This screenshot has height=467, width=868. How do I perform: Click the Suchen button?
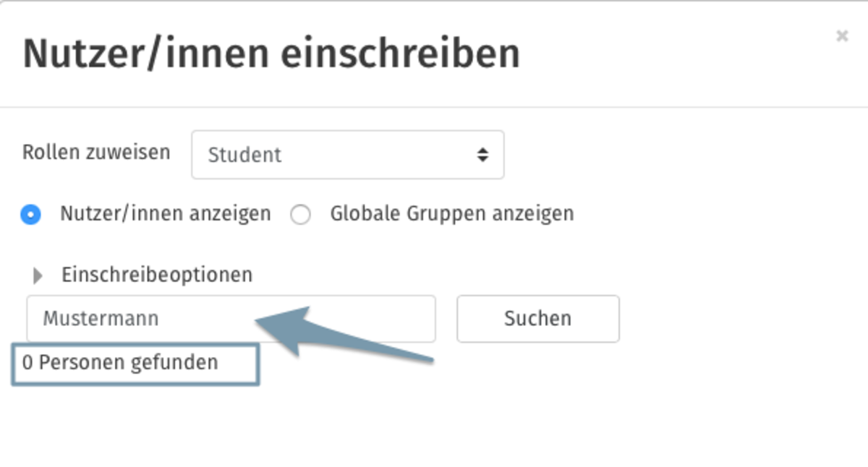point(537,318)
